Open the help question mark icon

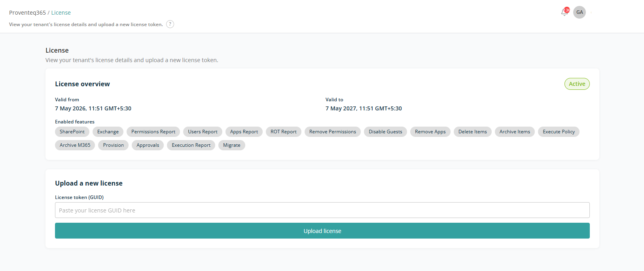click(170, 24)
